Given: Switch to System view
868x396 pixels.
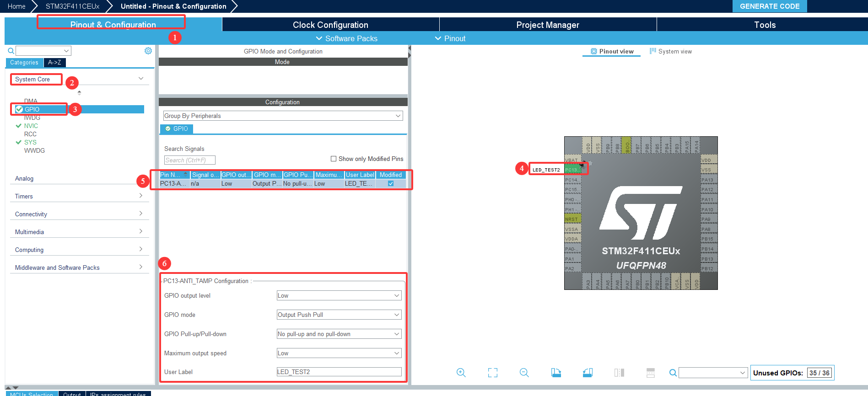Looking at the screenshot, I should click(670, 51).
